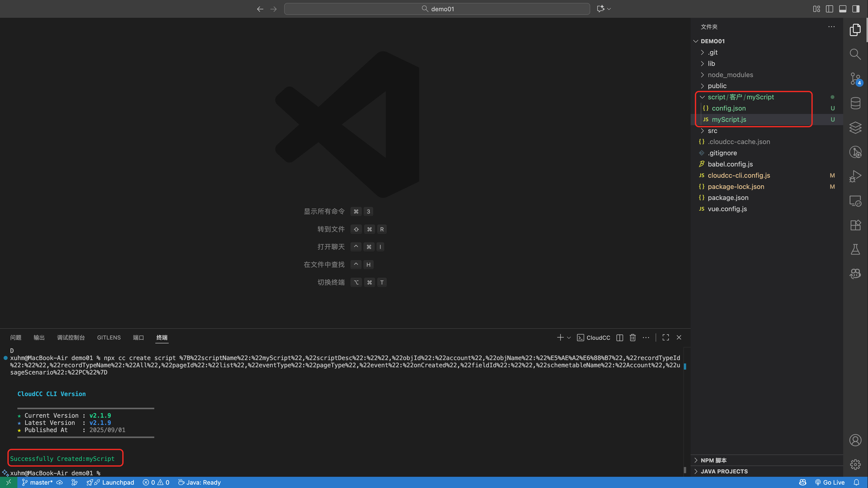Switch to the 问题 panel tab
This screenshot has height=488, width=868.
click(x=16, y=337)
